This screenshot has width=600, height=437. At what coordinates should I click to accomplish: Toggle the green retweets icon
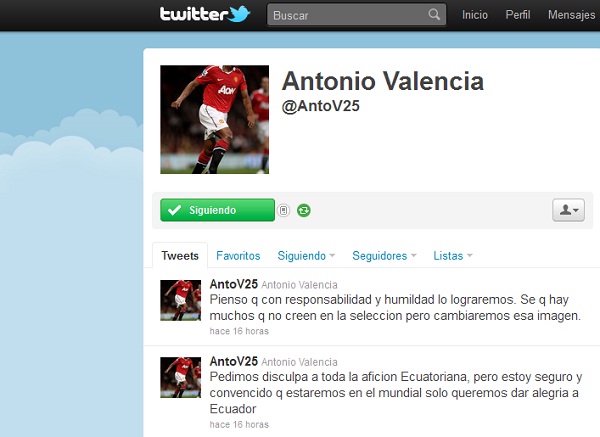coord(304,210)
